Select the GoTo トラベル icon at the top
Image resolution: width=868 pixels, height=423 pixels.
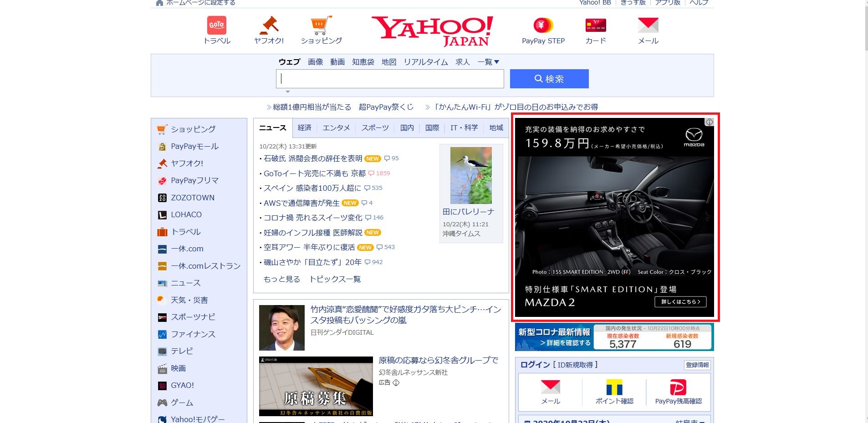[217, 25]
